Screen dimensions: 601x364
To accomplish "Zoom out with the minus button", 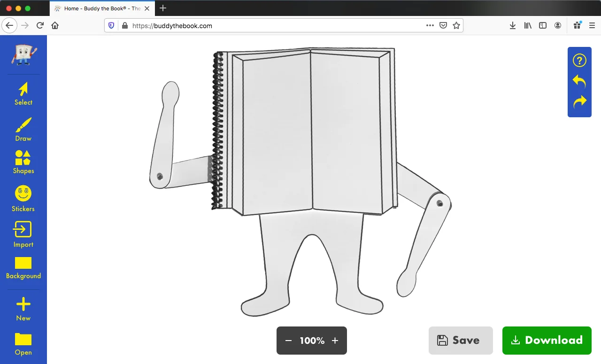I will click(288, 341).
